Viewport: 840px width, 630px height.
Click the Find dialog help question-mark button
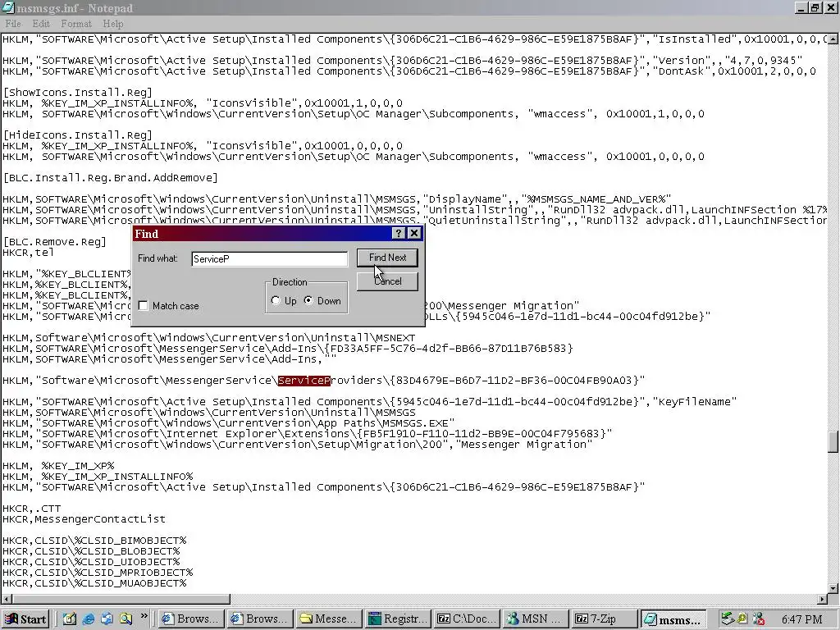point(398,234)
